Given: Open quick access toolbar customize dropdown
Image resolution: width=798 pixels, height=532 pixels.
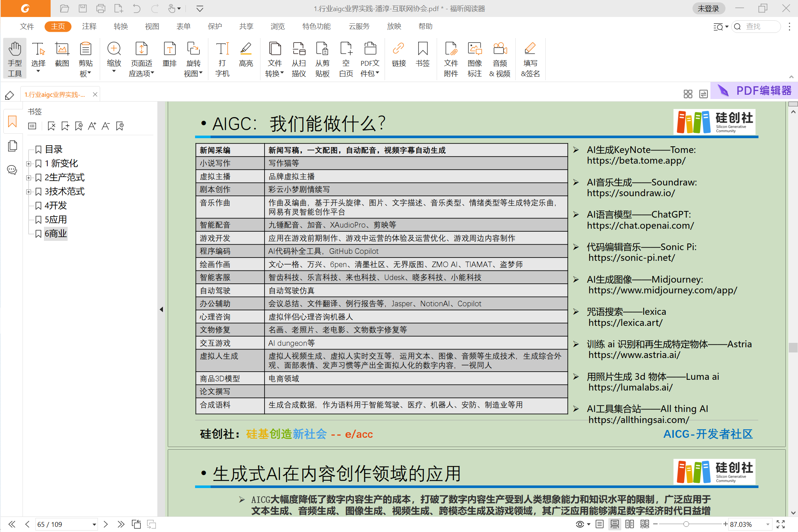Looking at the screenshot, I should coord(199,8).
